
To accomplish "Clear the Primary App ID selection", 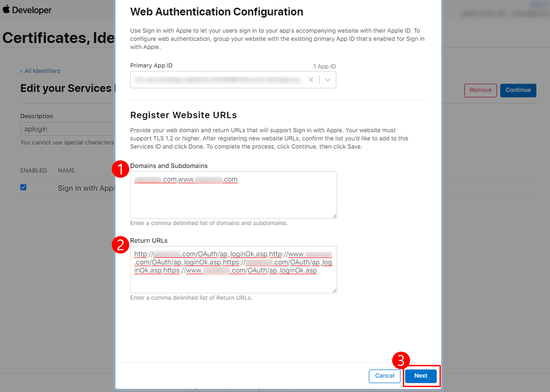I will click(311, 80).
